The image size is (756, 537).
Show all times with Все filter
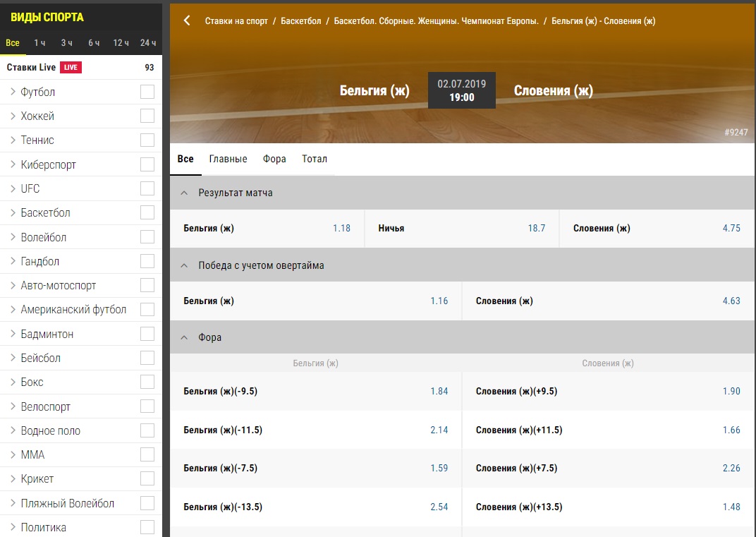coord(13,43)
